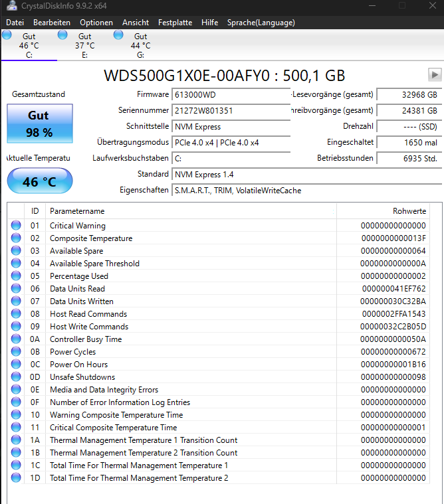Click status orb for Available Spare row

(16, 250)
